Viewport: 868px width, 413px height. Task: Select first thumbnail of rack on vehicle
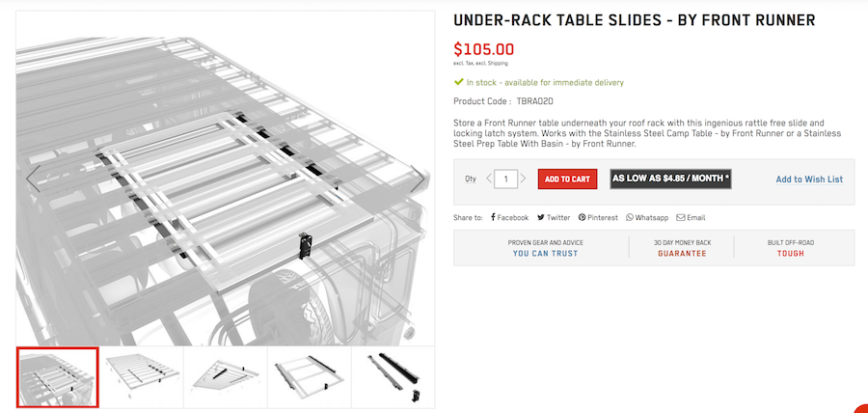point(58,376)
